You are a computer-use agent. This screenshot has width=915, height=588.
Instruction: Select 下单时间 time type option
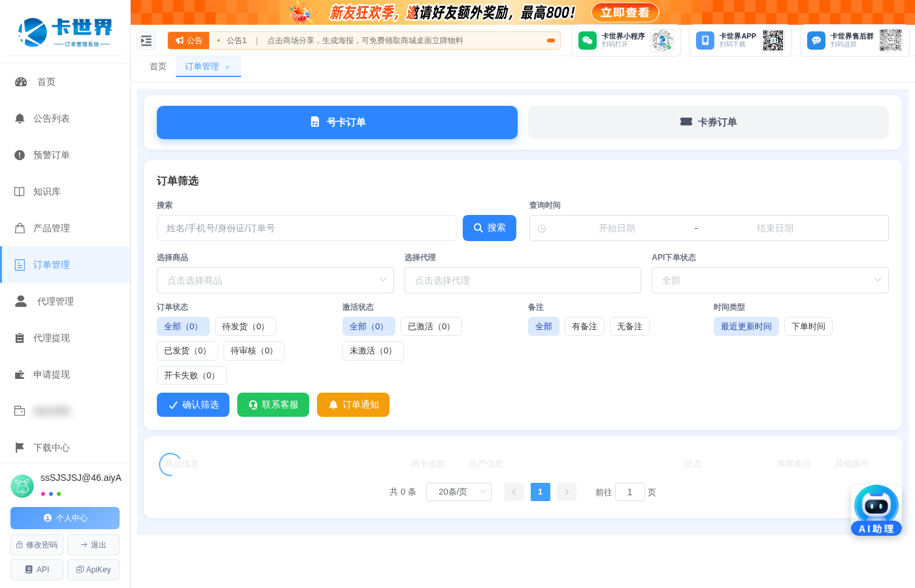pyautogui.click(x=808, y=327)
